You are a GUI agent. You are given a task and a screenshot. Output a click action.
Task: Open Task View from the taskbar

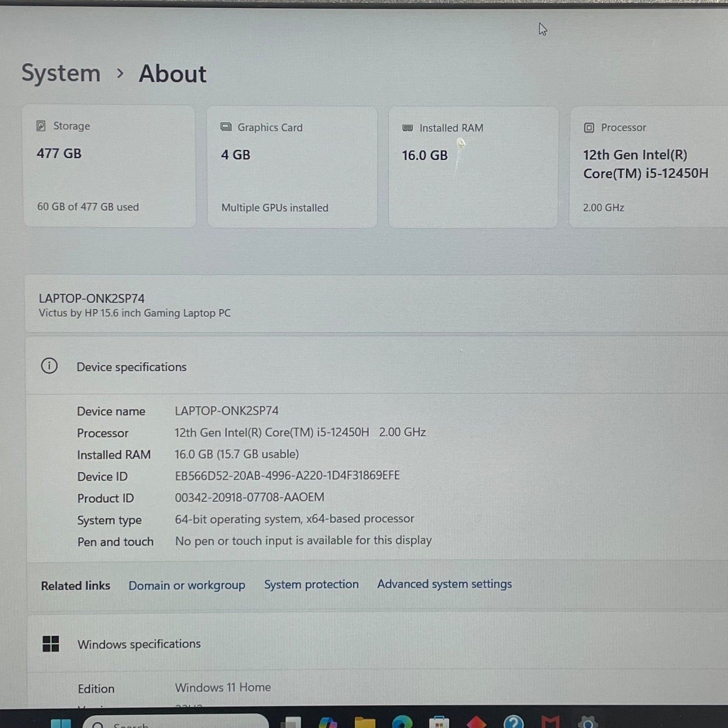pyautogui.click(x=291, y=722)
